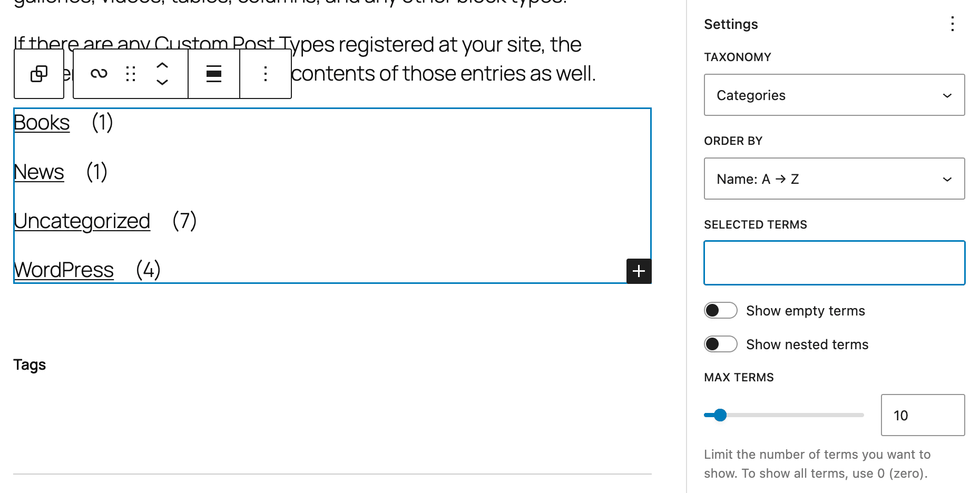
Task: Open the Books category link
Action: 41,122
